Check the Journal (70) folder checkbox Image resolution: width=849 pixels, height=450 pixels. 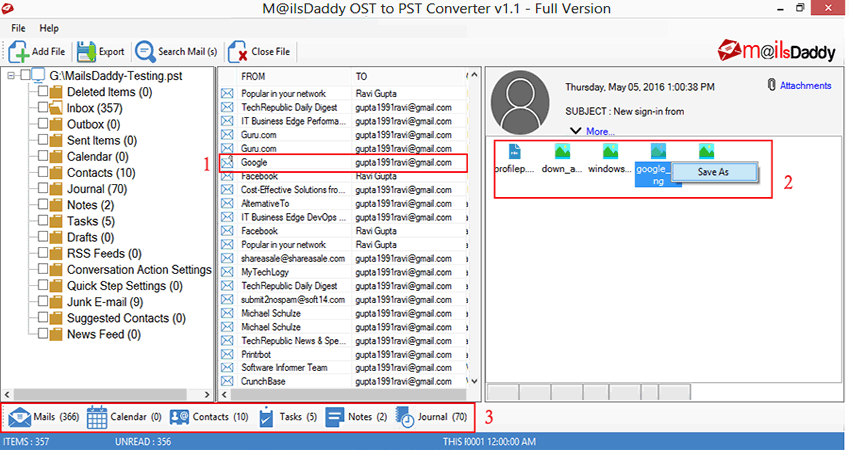pyautogui.click(x=43, y=188)
